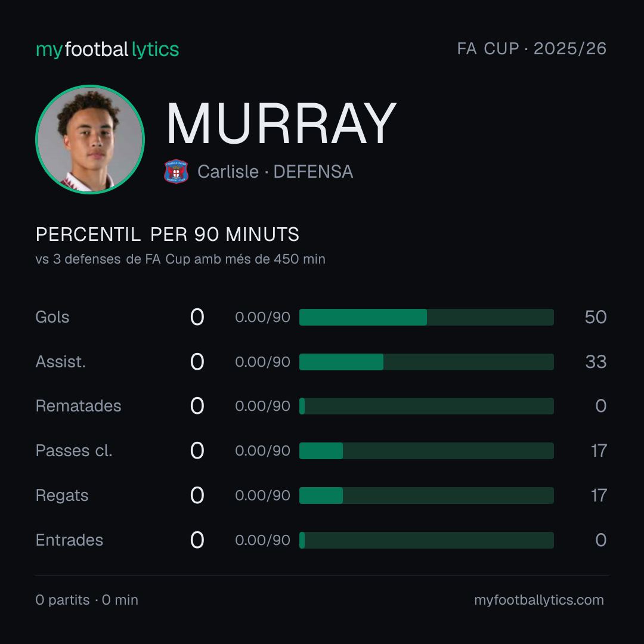The image size is (644, 644).
Task: Click the Rematades 0.00/90 rate value
Action: [x=262, y=406]
